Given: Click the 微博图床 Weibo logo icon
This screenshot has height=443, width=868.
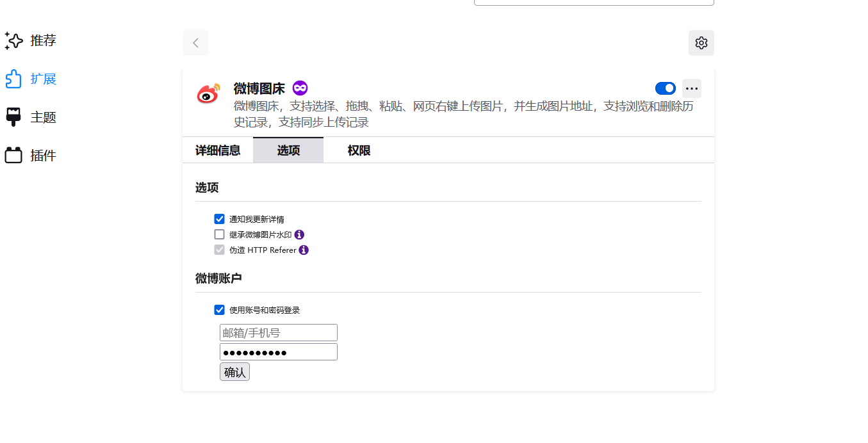Looking at the screenshot, I should (x=208, y=94).
